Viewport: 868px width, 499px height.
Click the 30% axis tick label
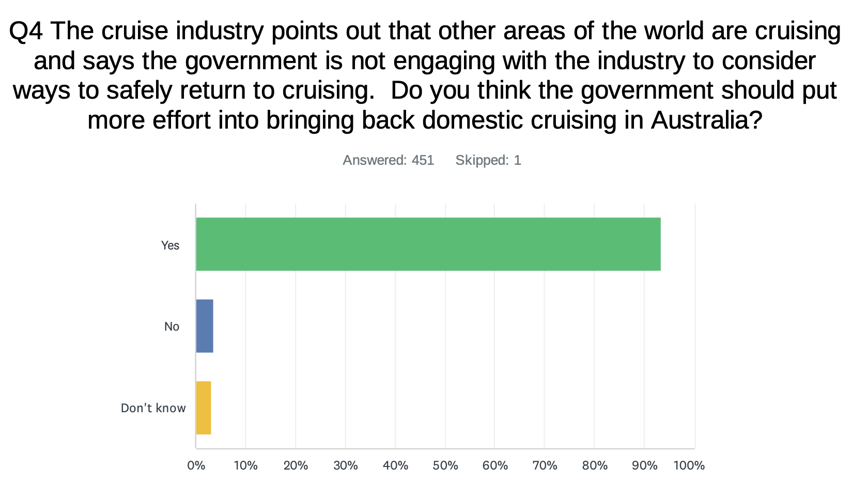click(x=346, y=465)
